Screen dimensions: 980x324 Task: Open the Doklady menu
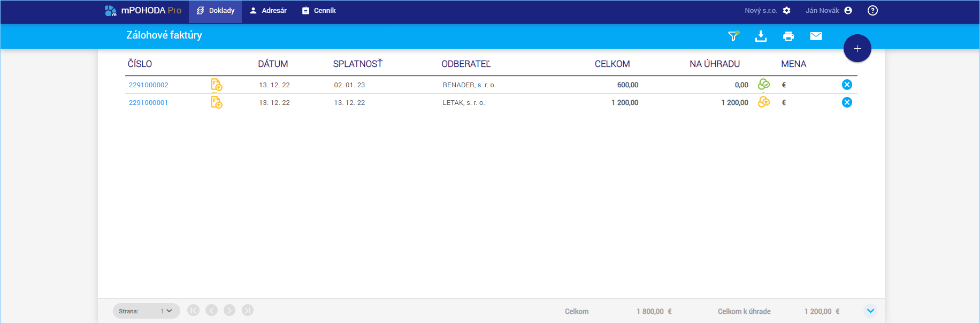(x=215, y=11)
